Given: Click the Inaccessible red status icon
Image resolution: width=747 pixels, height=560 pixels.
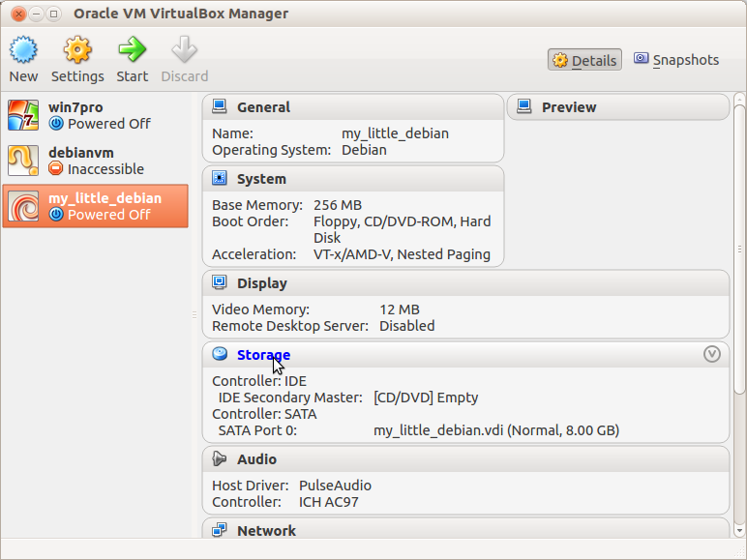Looking at the screenshot, I should coord(56,168).
